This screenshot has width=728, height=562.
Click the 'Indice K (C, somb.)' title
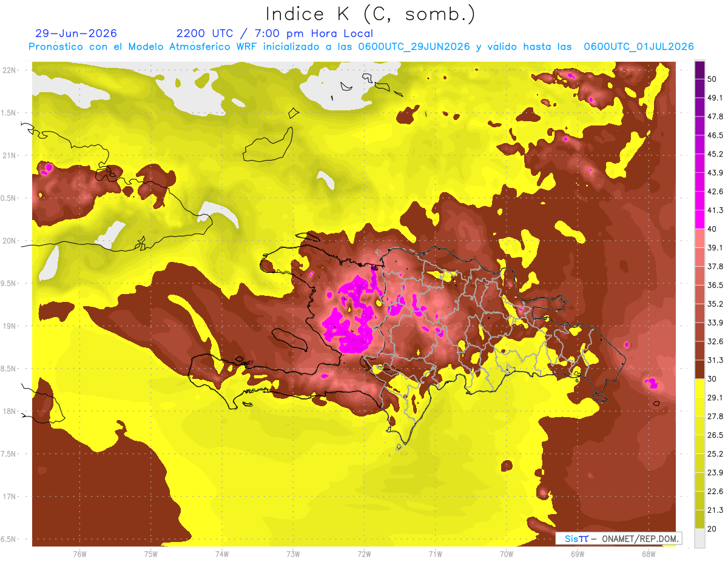click(x=371, y=15)
